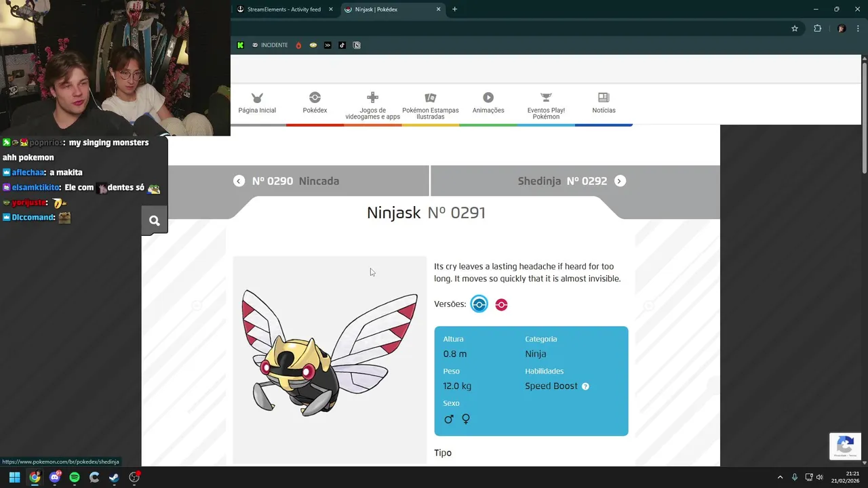868x488 pixels.
Task: Open Jogos de videogames e apps
Action: pyautogui.click(x=372, y=106)
